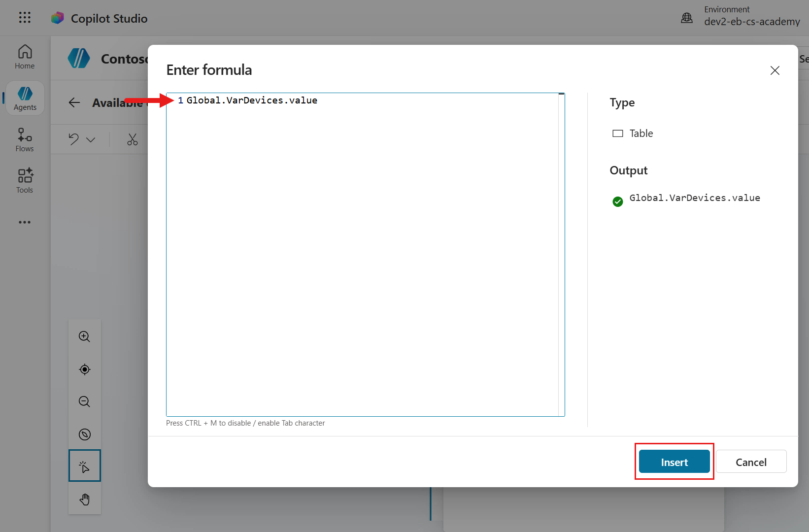Click the Table type label

[641, 133]
